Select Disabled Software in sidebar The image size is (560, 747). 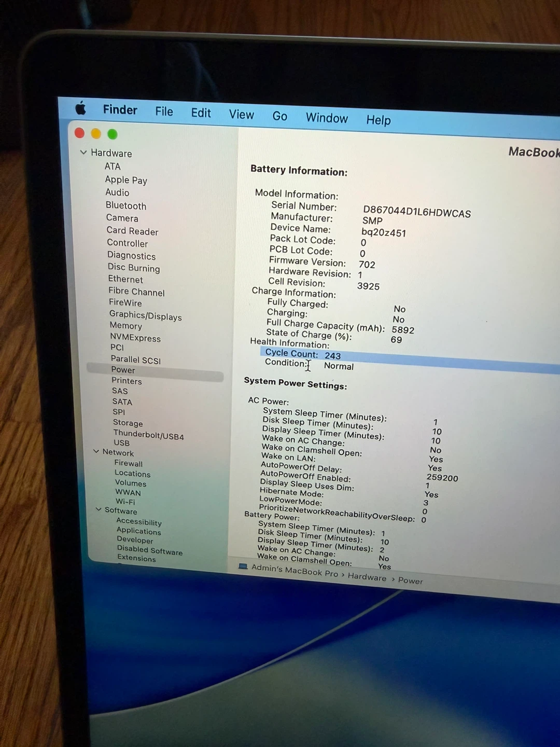point(149,550)
